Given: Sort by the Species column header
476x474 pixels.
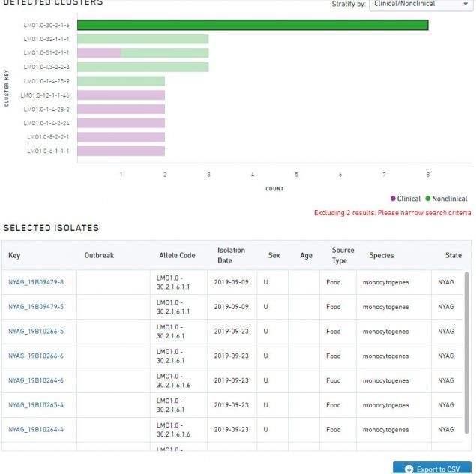Looking at the screenshot, I should click(x=382, y=255).
